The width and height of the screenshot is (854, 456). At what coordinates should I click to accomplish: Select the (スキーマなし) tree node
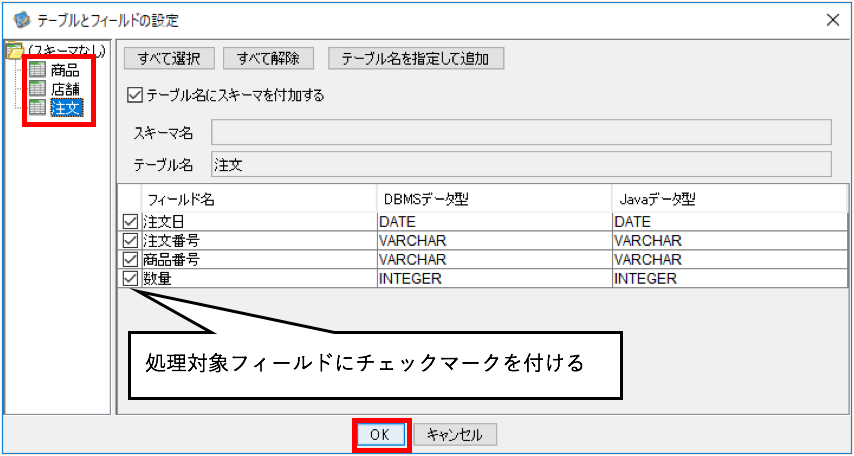pos(66,52)
